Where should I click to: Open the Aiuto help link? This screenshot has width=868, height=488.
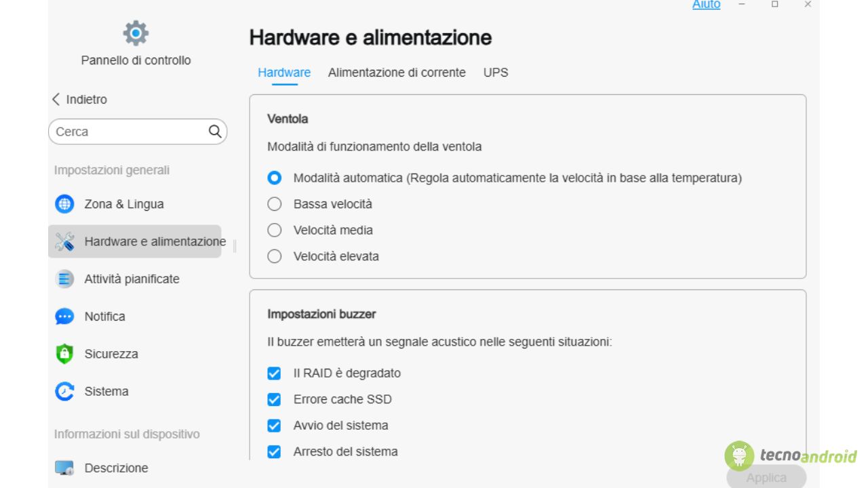click(x=706, y=5)
